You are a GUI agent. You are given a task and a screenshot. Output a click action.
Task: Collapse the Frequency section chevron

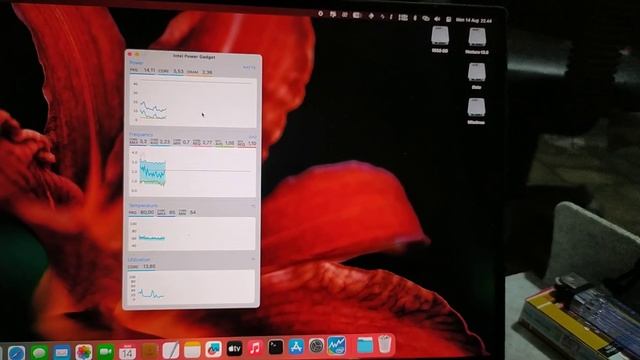[x=252, y=137]
